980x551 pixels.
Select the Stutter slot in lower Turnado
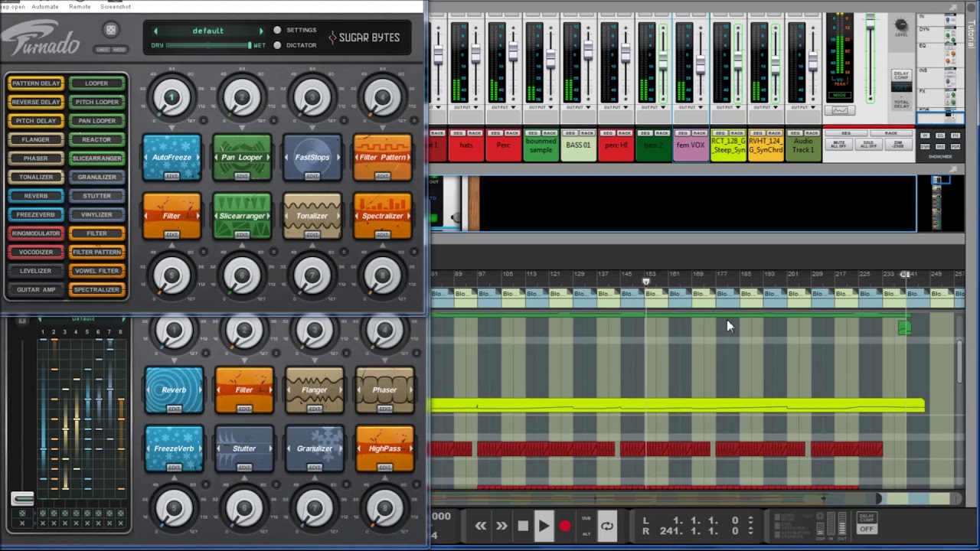tap(244, 448)
